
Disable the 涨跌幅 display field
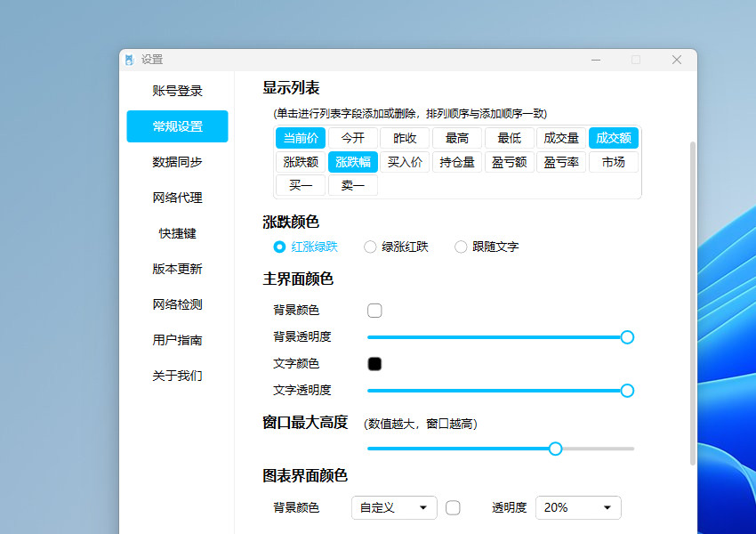pyautogui.click(x=352, y=162)
